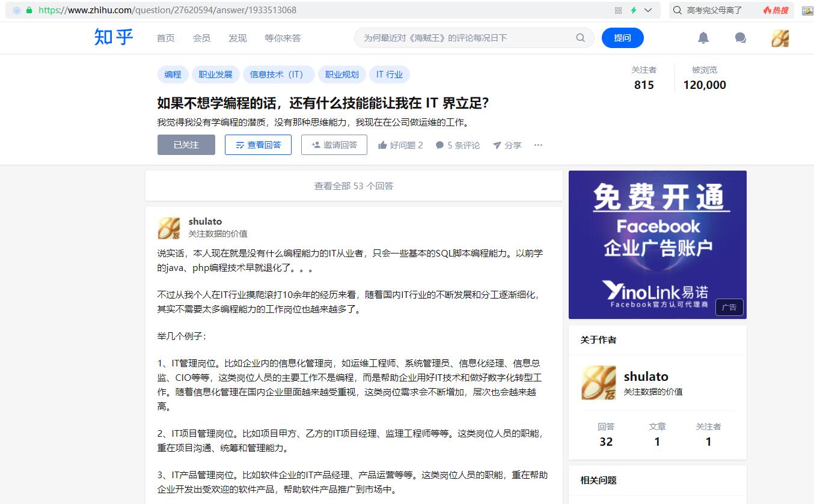Open the 职业规划 topic tag
Screen dimensions: 814x504
coord(342,74)
